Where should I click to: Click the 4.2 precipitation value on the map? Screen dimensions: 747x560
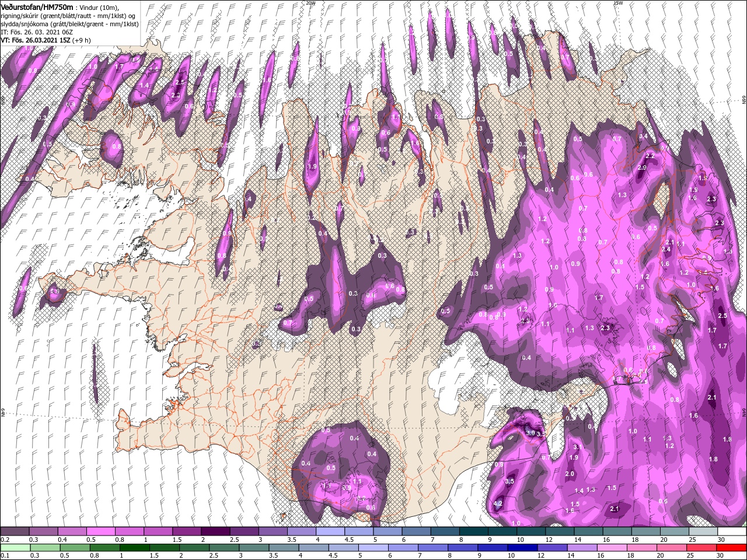click(498, 503)
